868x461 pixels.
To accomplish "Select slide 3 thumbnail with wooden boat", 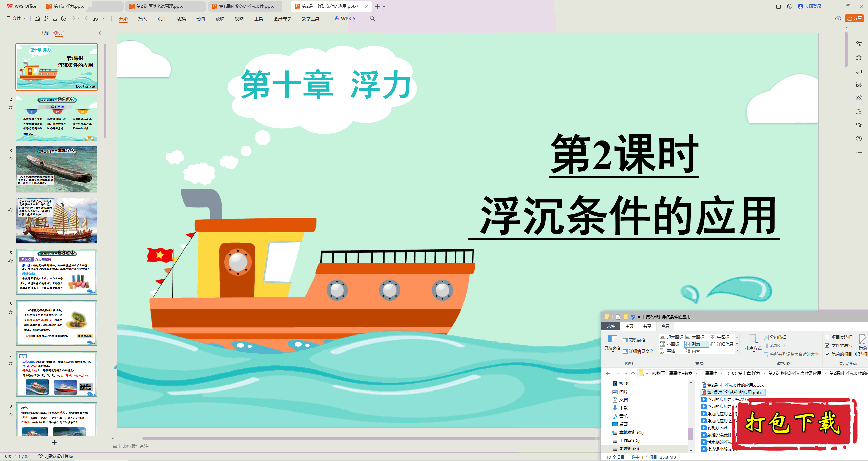I will (x=57, y=169).
